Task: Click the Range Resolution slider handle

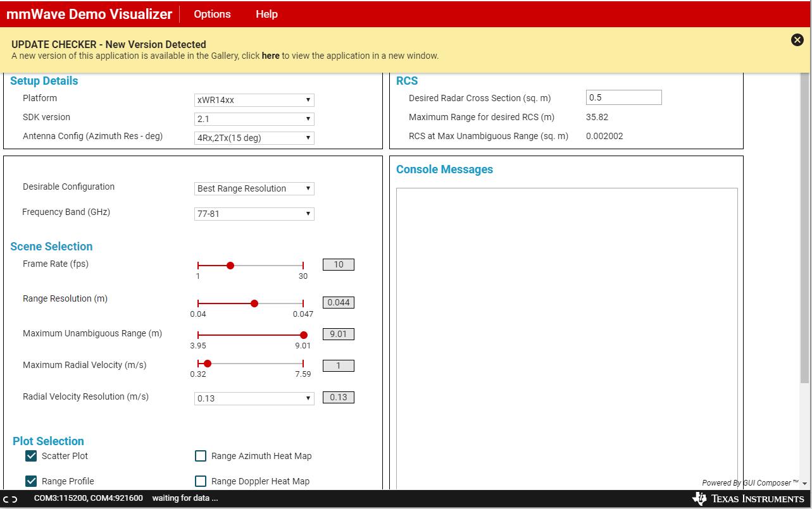Action: point(254,304)
